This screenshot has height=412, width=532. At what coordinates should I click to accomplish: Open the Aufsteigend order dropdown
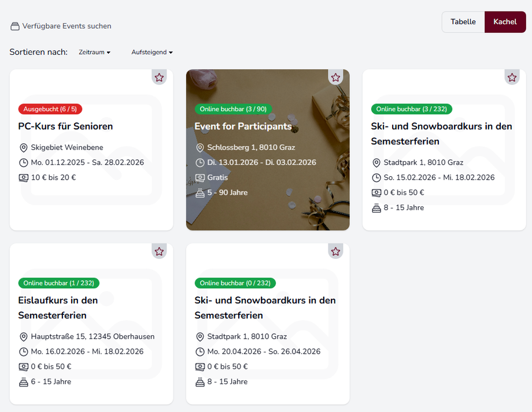pyautogui.click(x=152, y=53)
